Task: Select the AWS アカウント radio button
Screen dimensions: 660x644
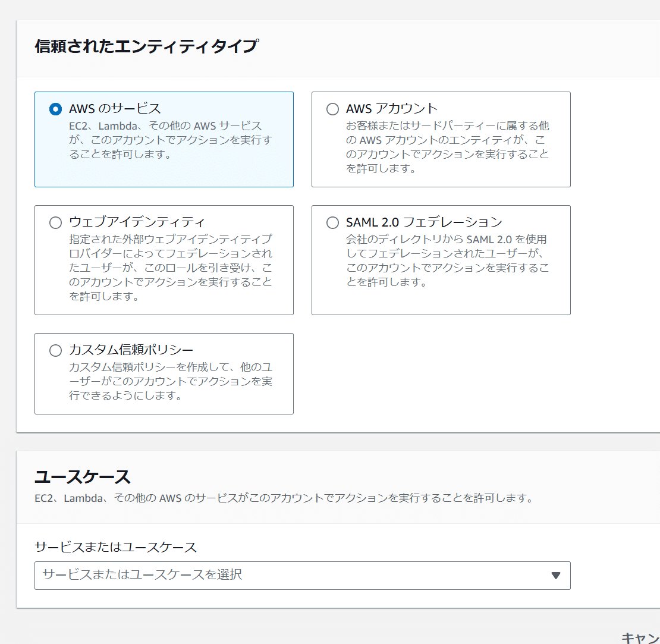Action: [332, 109]
